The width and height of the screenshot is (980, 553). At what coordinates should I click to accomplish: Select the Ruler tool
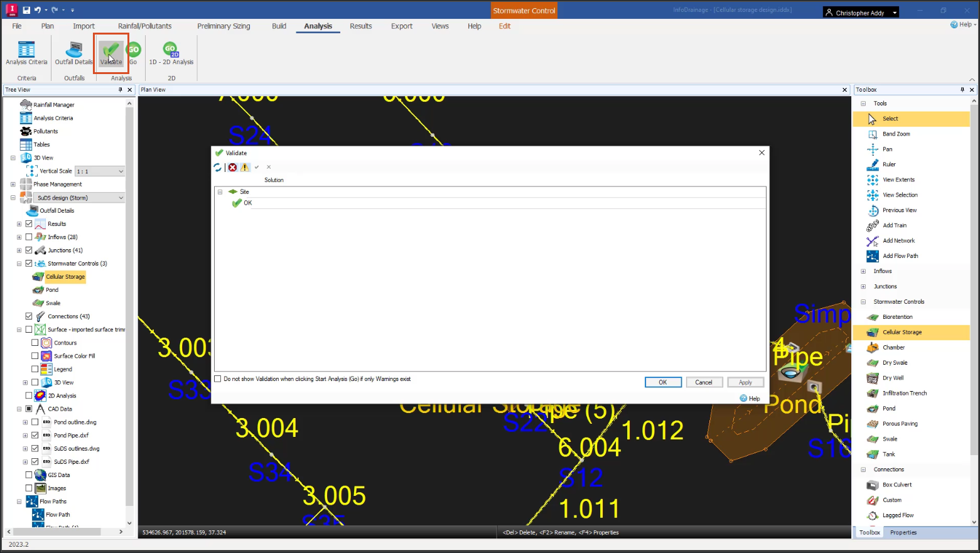889,164
